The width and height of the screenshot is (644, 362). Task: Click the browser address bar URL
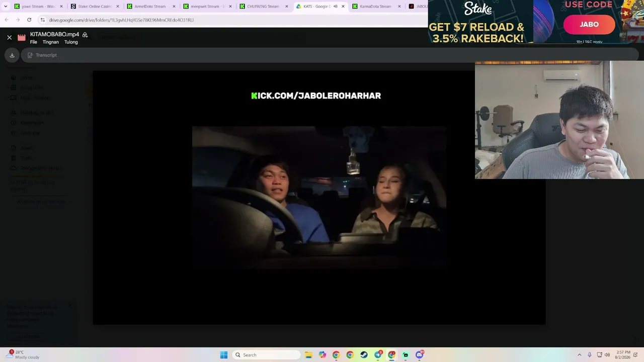(121, 20)
